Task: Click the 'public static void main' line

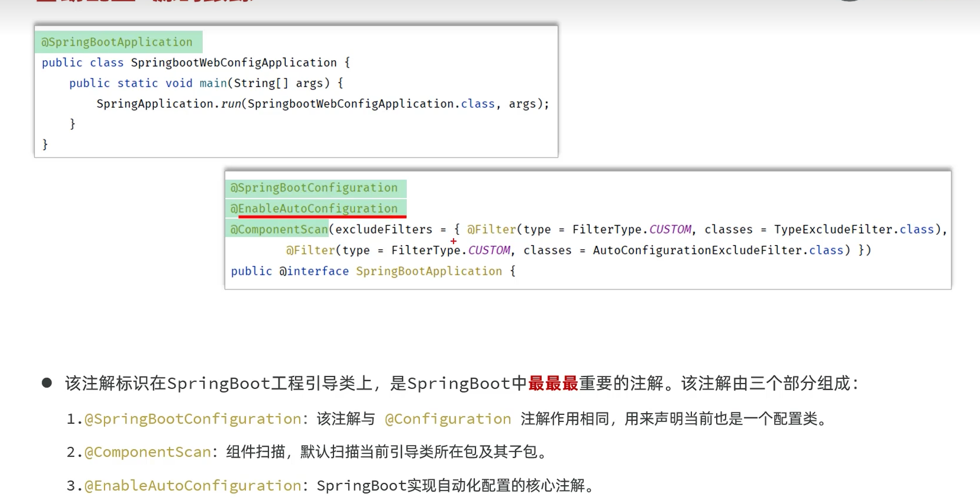Action: (206, 83)
